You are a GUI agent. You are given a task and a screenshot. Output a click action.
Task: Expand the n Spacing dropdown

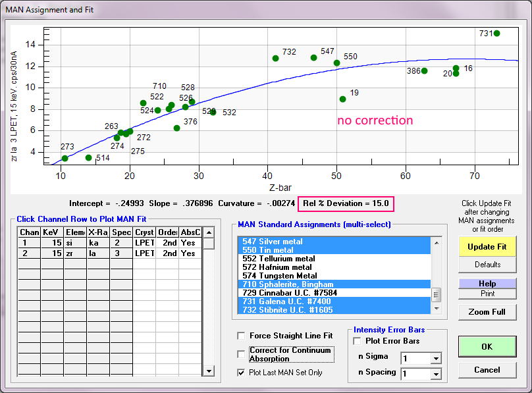tap(435, 374)
